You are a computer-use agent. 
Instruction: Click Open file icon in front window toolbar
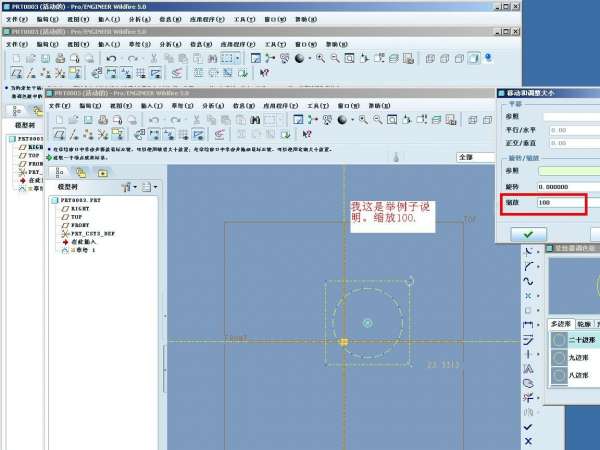(73, 120)
